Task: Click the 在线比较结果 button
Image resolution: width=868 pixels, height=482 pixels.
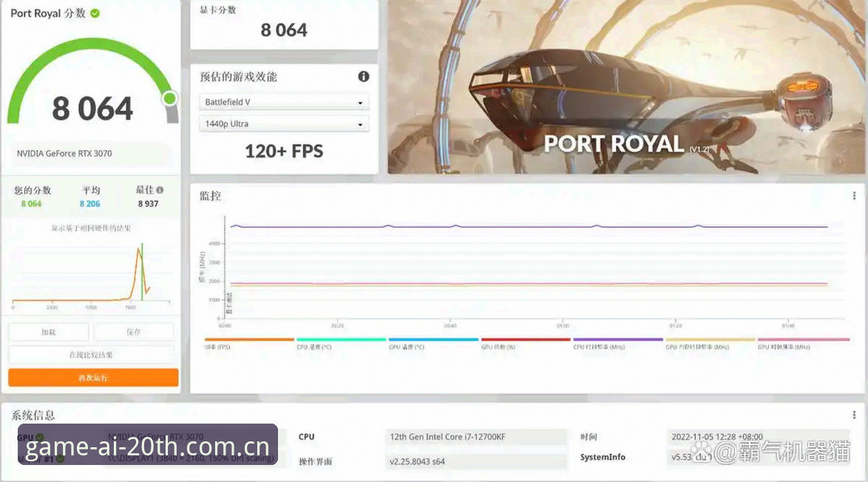Action: point(91,355)
